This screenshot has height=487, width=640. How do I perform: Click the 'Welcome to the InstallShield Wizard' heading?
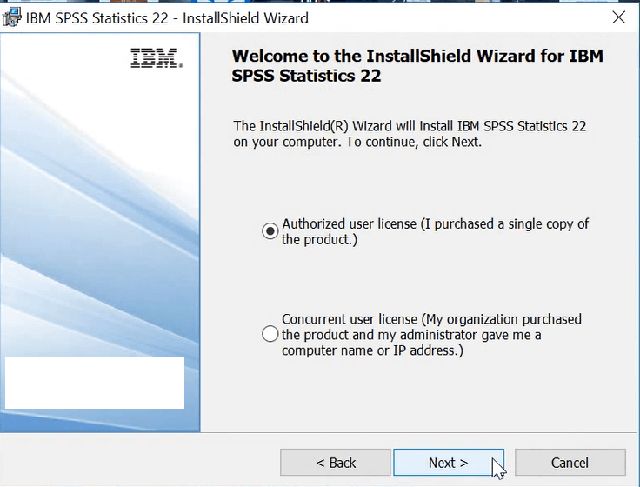417,66
